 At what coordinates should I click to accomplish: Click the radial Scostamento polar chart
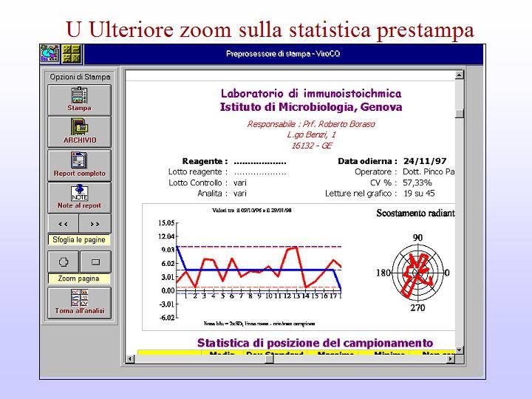(418, 273)
